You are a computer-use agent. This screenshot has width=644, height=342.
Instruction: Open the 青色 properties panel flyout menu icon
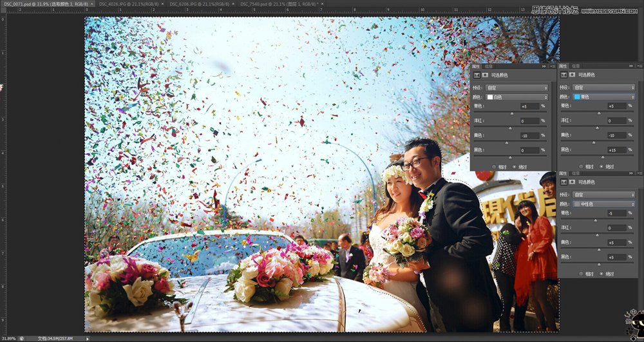(x=639, y=66)
